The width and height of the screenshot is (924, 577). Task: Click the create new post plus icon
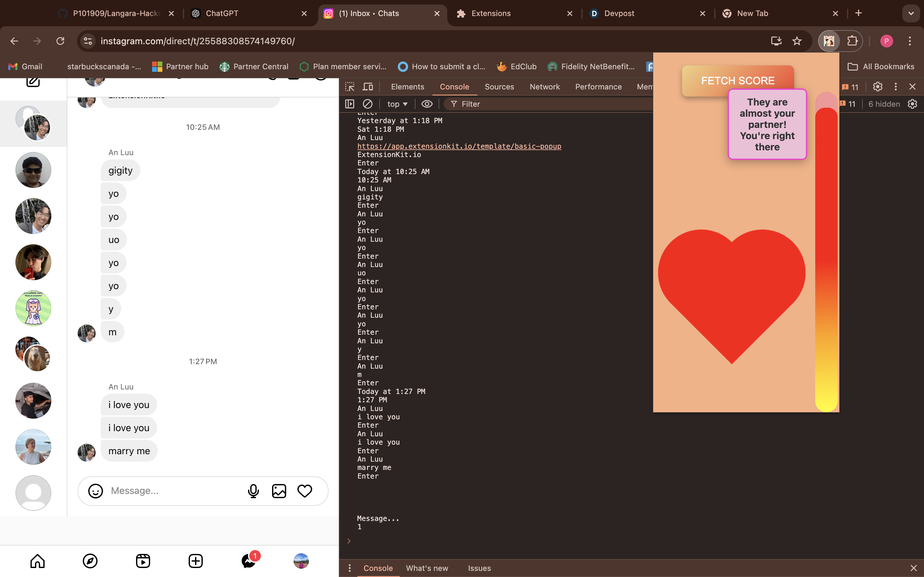[x=195, y=561]
